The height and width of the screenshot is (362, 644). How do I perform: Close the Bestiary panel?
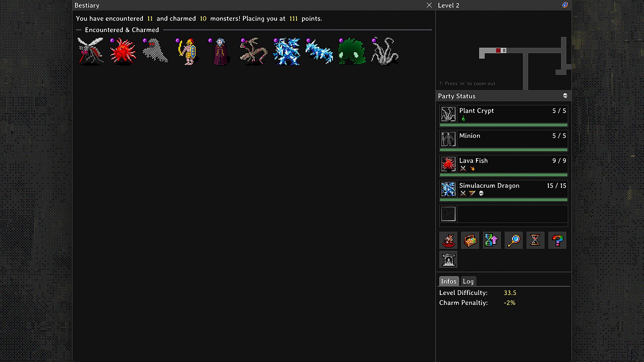click(x=429, y=5)
